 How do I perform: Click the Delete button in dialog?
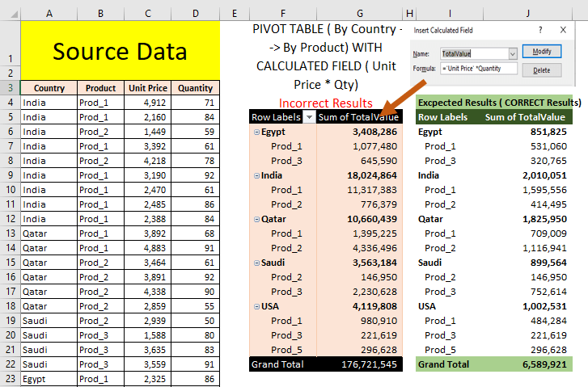(x=542, y=70)
